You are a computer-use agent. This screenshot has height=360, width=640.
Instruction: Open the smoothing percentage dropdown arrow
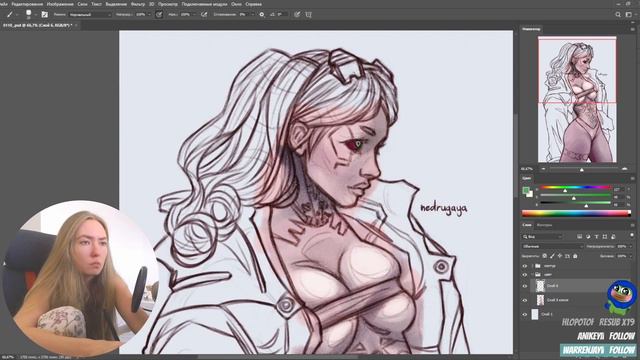(252, 15)
